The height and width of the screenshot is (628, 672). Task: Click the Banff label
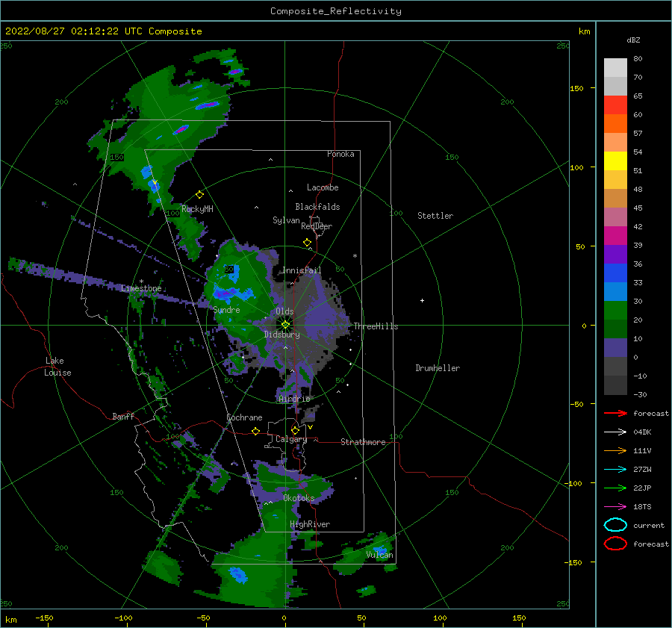(123, 416)
